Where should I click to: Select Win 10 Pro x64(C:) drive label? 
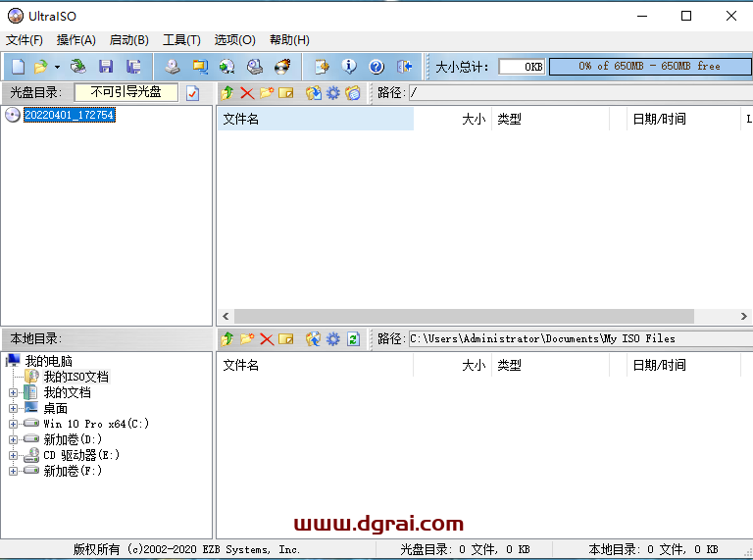96,424
